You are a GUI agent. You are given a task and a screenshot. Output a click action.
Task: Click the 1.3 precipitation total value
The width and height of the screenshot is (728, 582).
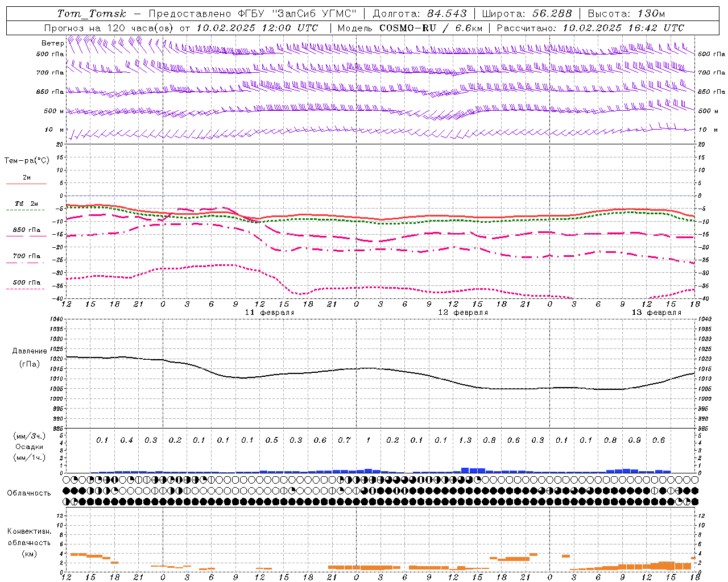[465, 440]
